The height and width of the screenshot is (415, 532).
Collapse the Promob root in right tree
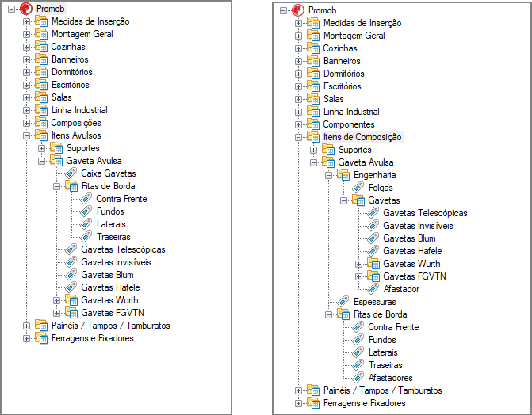click(283, 11)
